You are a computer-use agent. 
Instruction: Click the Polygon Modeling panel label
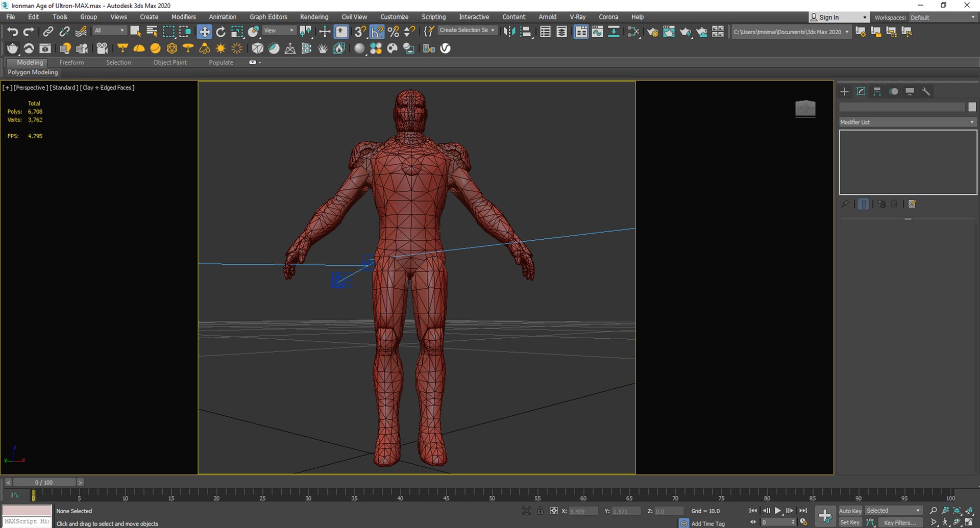tap(33, 72)
